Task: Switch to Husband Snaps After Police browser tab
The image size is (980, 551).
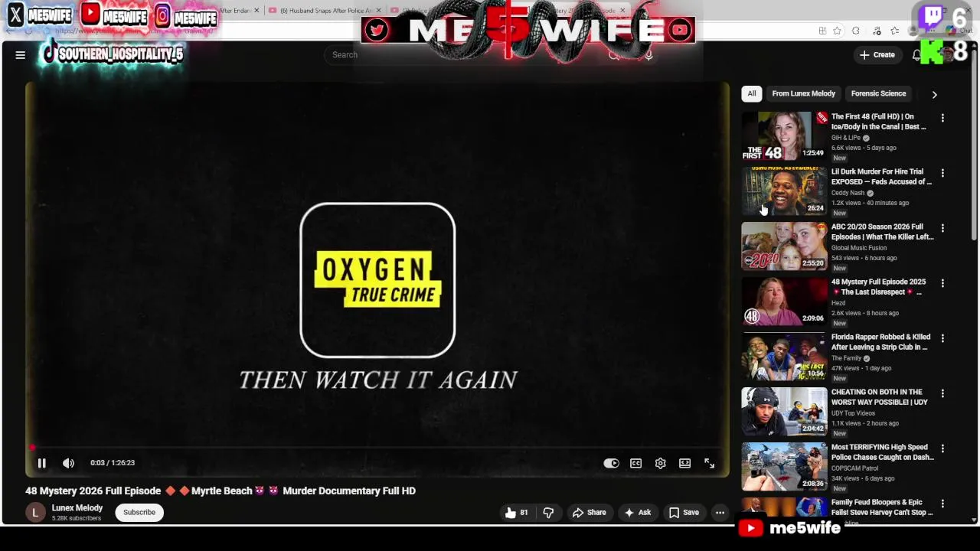Action: pos(325,11)
